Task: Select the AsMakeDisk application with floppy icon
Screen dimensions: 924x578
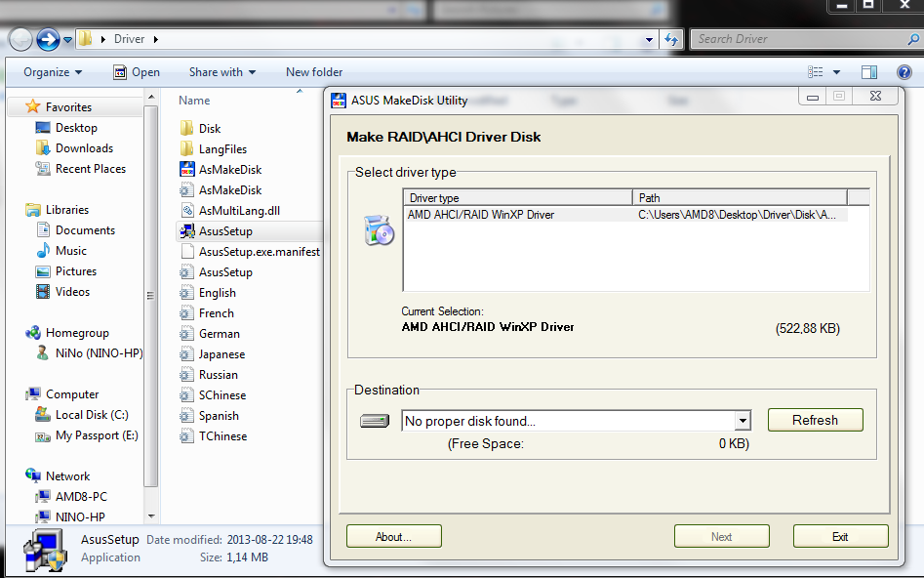Action: pyautogui.click(x=221, y=169)
